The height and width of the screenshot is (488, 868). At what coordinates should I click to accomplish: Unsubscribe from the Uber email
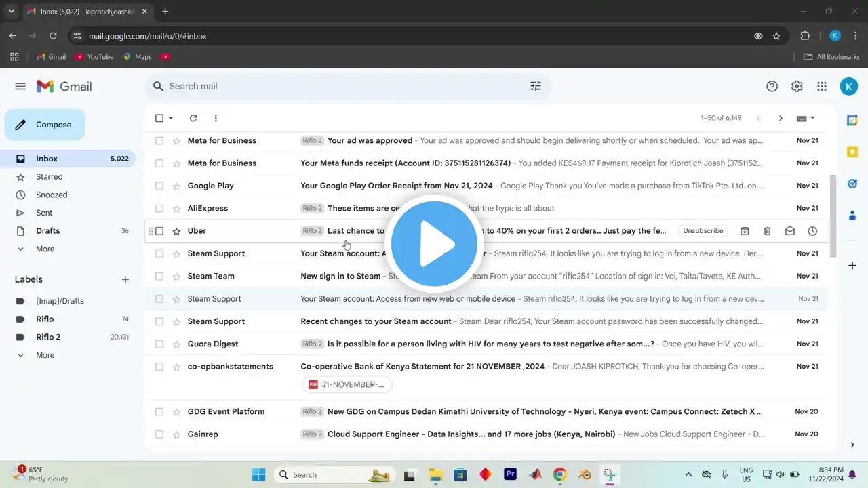pyautogui.click(x=703, y=231)
